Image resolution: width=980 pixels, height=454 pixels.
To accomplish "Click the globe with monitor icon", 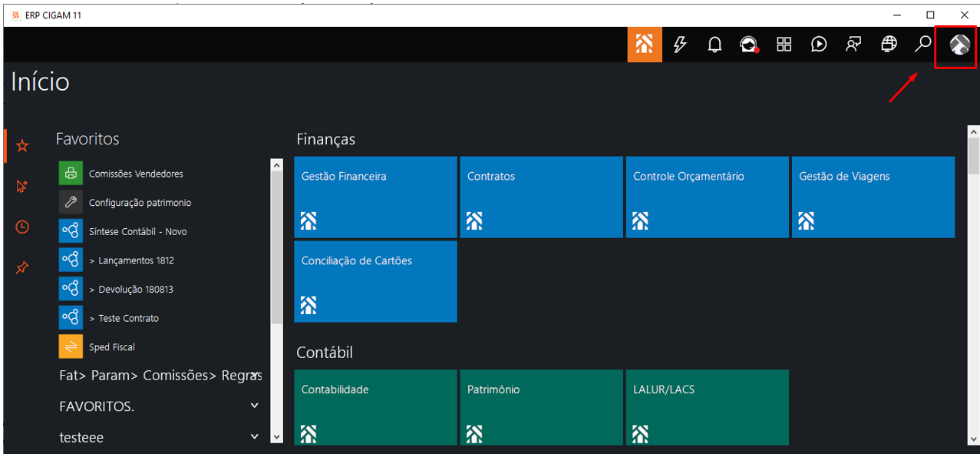I will click(889, 45).
